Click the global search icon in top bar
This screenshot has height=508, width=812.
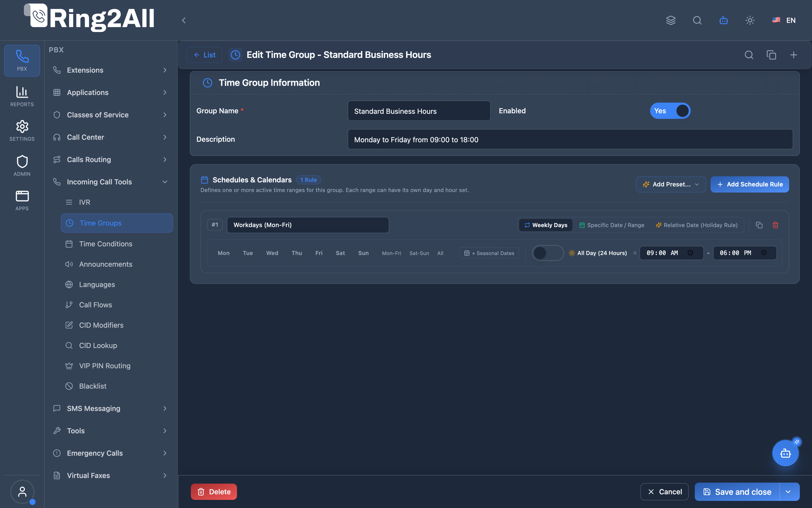697,20
